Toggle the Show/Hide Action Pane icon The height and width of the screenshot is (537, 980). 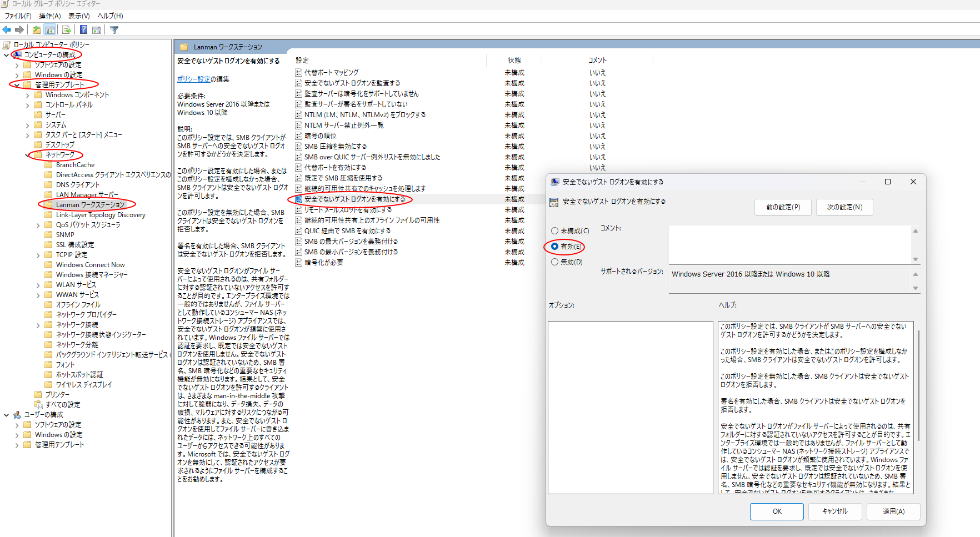[97, 30]
